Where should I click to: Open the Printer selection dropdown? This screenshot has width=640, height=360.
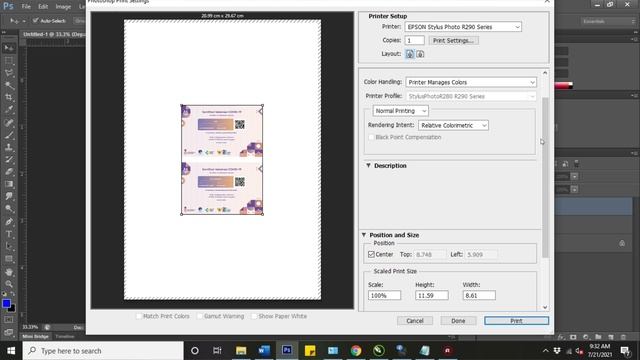click(463, 27)
